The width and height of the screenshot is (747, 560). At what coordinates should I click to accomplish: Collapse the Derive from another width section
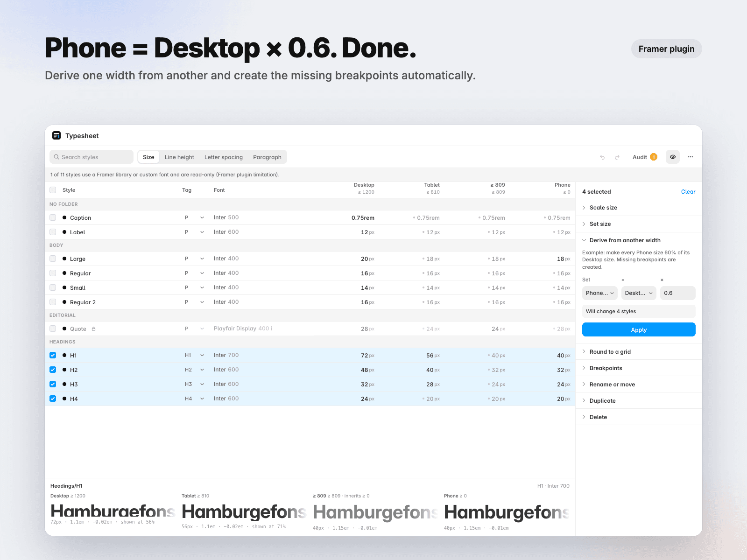639,240
